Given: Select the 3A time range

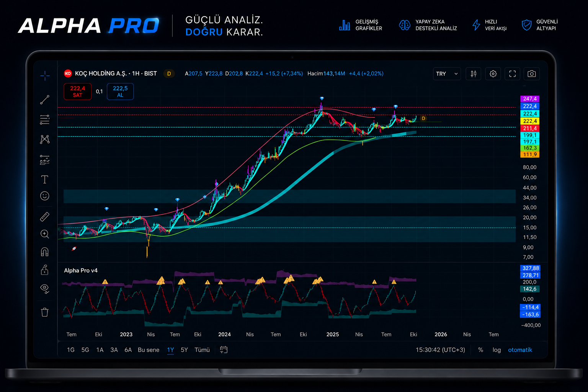Looking at the screenshot, I should 114,350.
